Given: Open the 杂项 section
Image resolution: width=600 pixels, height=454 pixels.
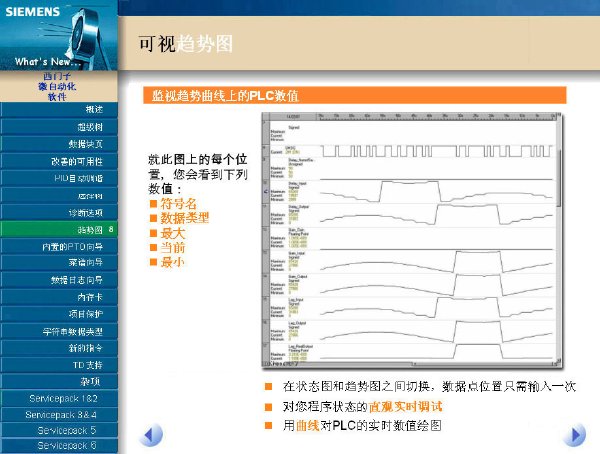Looking at the screenshot, I should [x=59, y=382].
